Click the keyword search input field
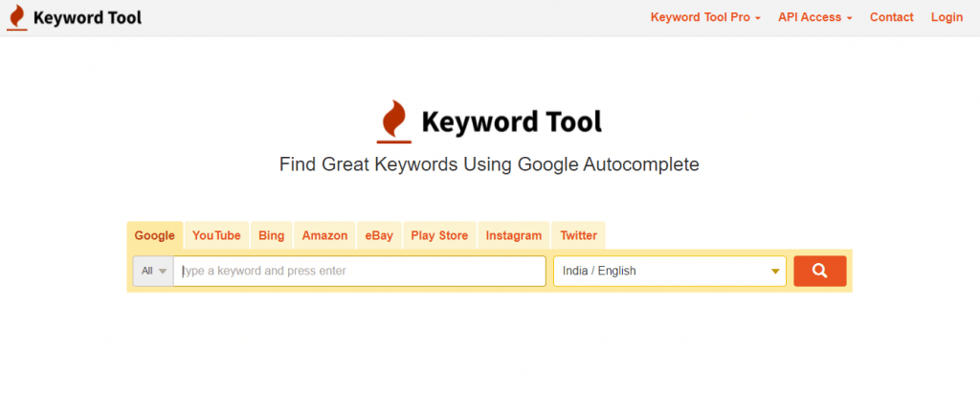The width and height of the screenshot is (980, 395). click(x=359, y=271)
